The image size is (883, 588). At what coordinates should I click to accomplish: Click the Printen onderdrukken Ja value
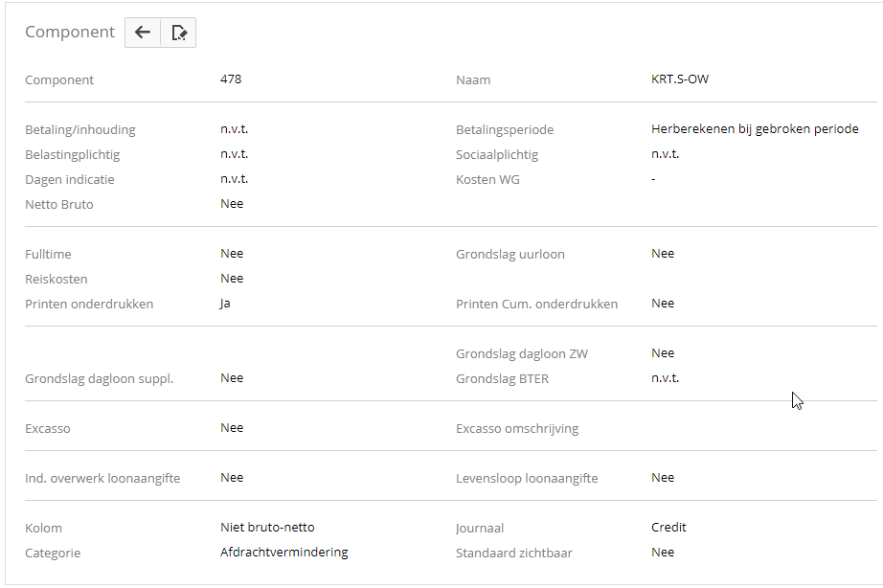[x=226, y=304]
